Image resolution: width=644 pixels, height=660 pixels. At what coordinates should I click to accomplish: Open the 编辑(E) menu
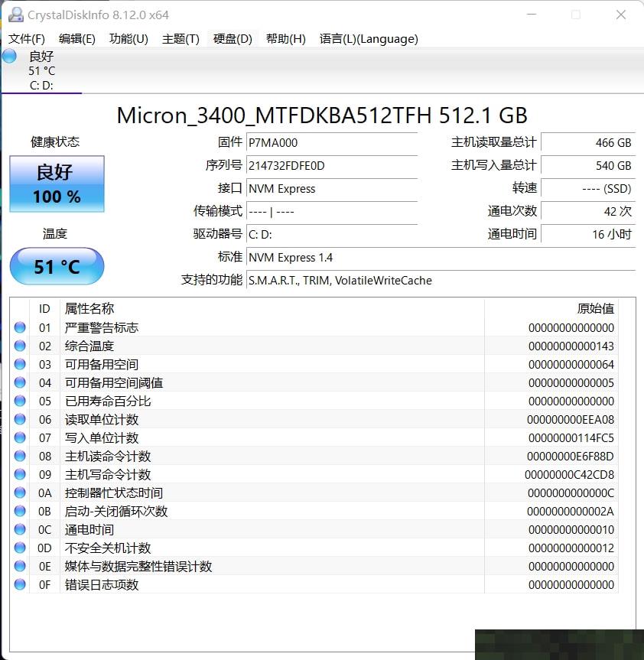click(77, 39)
